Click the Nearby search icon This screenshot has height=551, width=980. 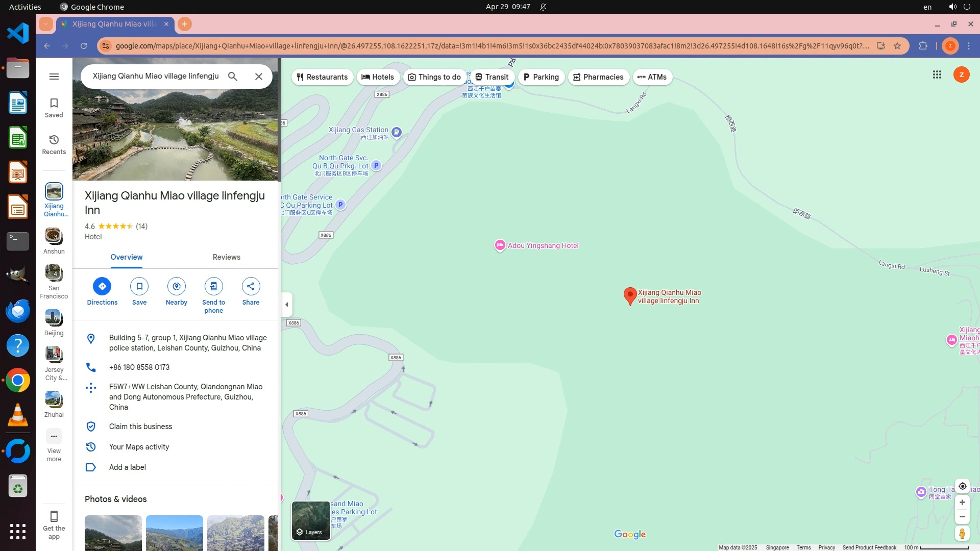(176, 286)
